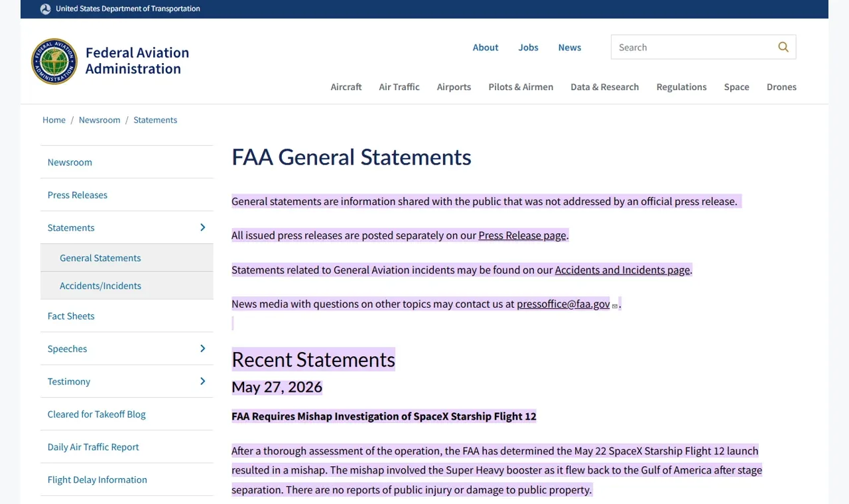Click the Home breadcrumb link
849x504 pixels.
(x=54, y=120)
